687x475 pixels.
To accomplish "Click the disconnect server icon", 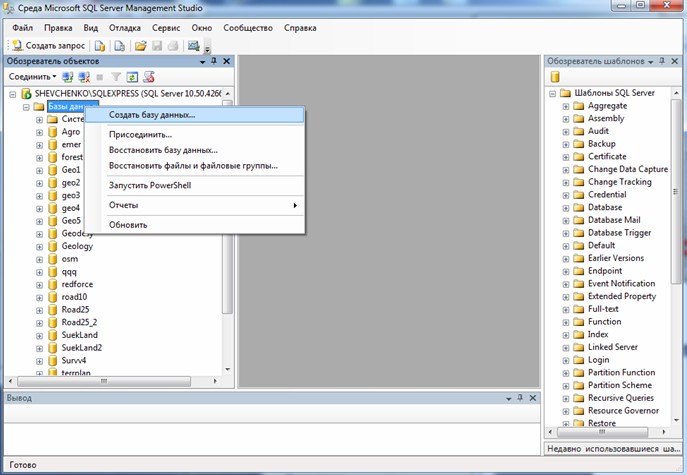I will coord(83,77).
